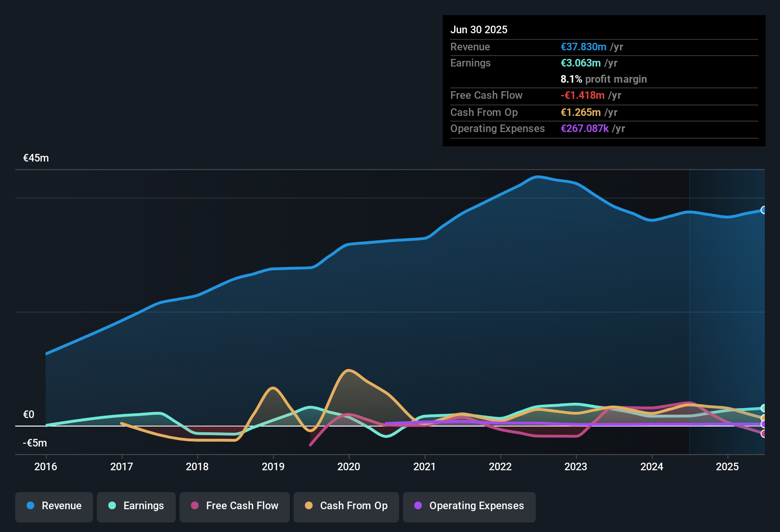The width and height of the screenshot is (780, 532).
Task: Toggle the Revenue series visibility
Action: click(x=54, y=506)
